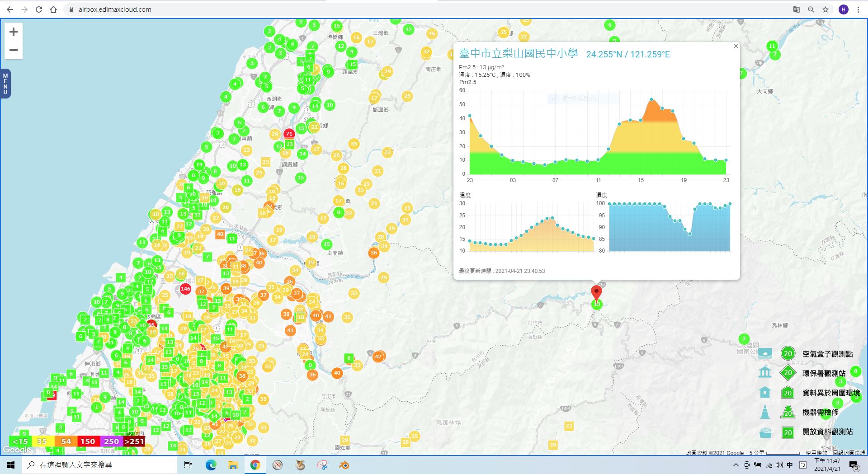Expand the side MENU tab
This screenshot has width=868, height=474.
click(5, 84)
